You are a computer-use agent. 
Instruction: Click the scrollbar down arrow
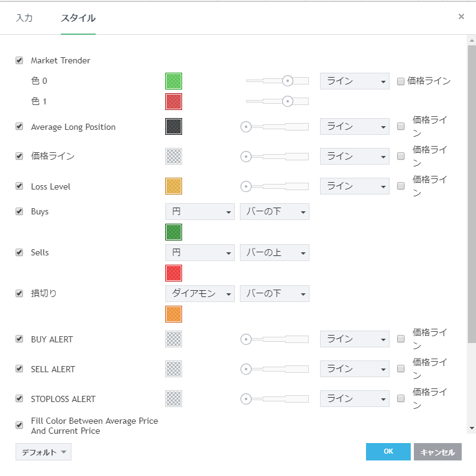(472, 428)
